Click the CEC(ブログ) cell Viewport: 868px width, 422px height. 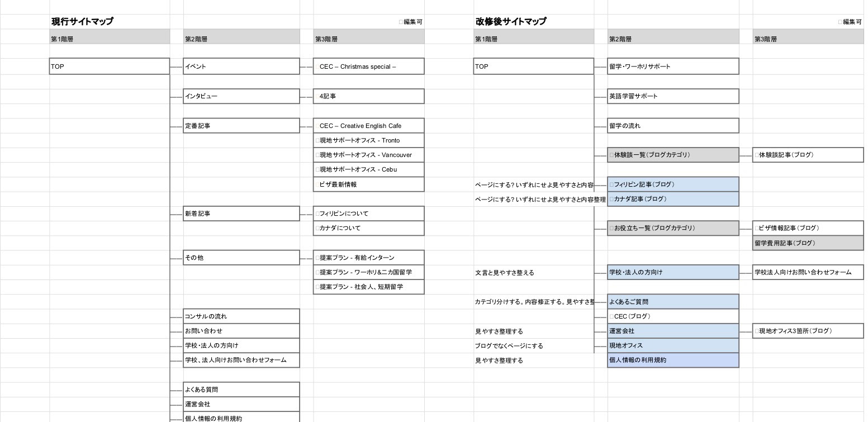click(673, 316)
